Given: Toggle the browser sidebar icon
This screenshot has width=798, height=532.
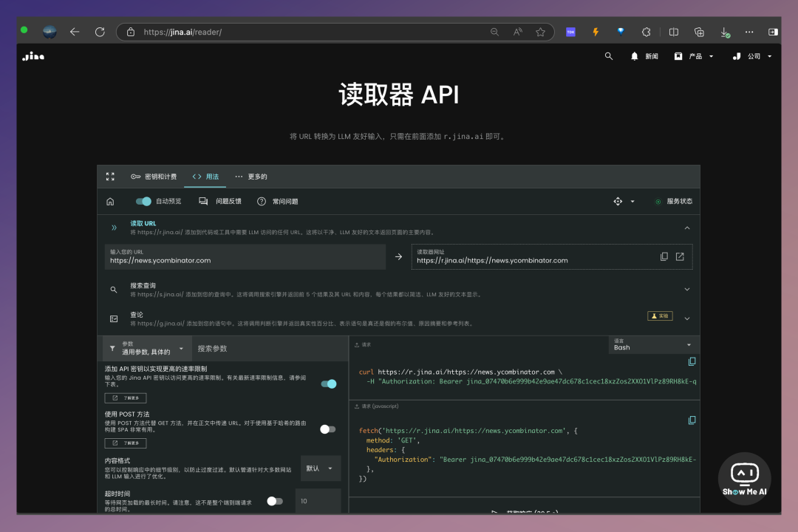Looking at the screenshot, I should point(773,32).
